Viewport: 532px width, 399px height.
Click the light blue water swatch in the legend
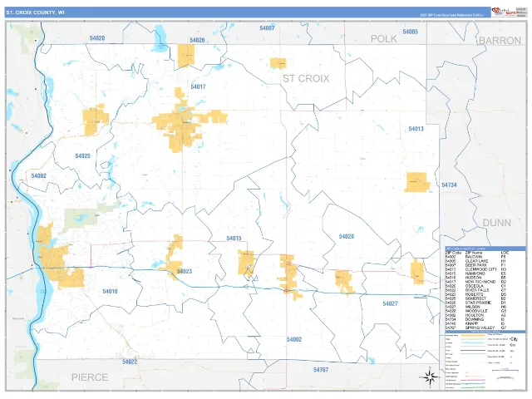pyautogui.click(x=473, y=343)
